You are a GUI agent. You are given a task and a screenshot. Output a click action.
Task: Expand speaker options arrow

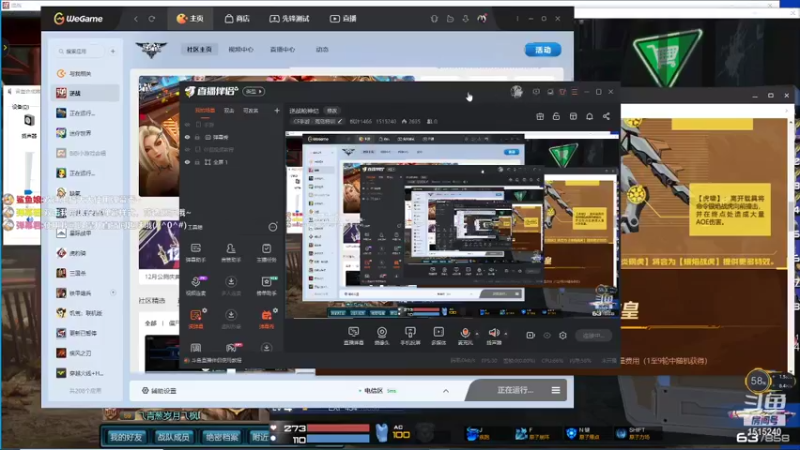[x=506, y=334]
